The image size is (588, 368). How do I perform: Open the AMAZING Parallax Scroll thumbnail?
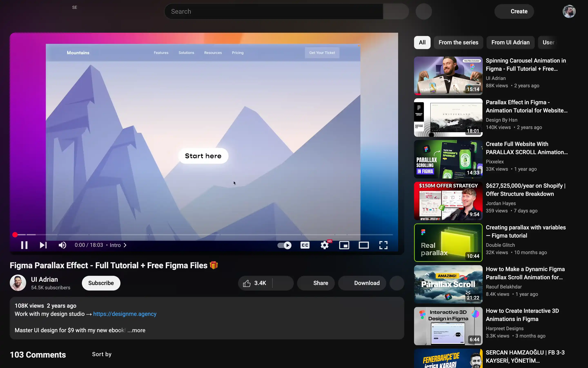448,284
